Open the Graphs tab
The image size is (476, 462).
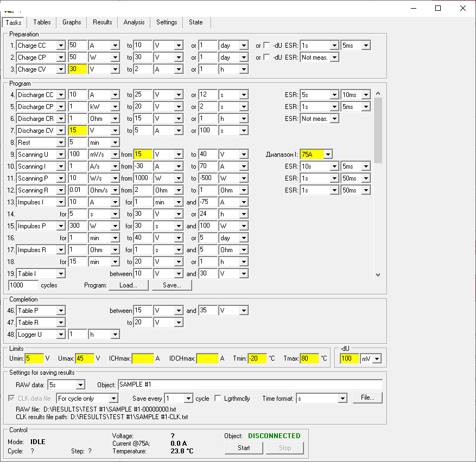72,22
